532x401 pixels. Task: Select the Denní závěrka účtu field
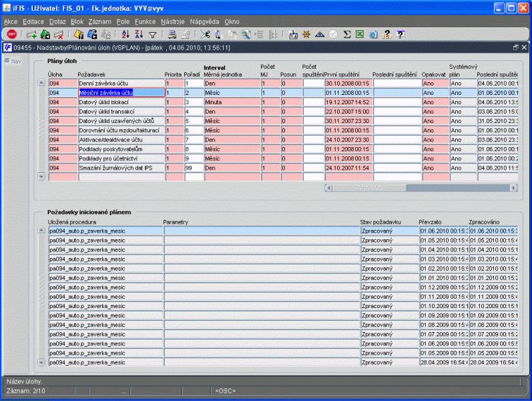(x=121, y=84)
